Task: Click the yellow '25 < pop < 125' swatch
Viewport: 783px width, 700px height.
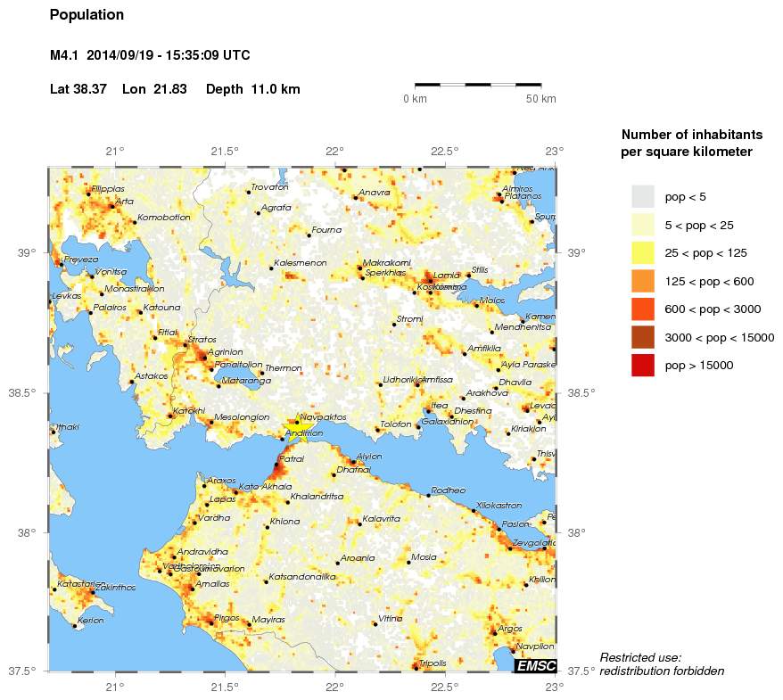Action: point(642,253)
